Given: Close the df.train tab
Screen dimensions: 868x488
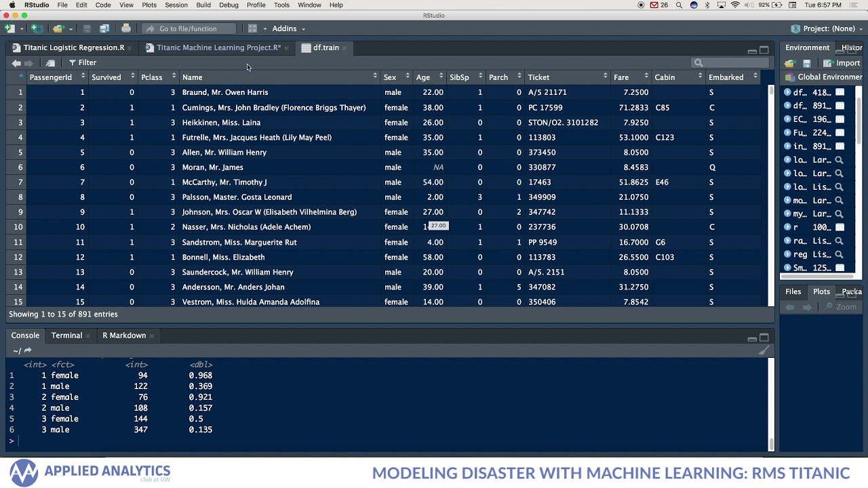Looking at the screenshot, I should [344, 48].
